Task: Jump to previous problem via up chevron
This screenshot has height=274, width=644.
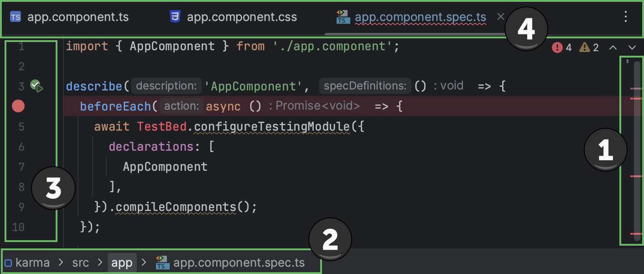Action: (x=613, y=47)
